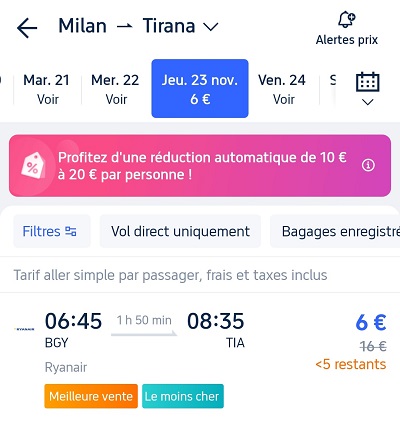The height and width of the screenshot is (425, 400).
Task: Open the 06:45 Ryanair flight card
Action: (x=200, y=358)
